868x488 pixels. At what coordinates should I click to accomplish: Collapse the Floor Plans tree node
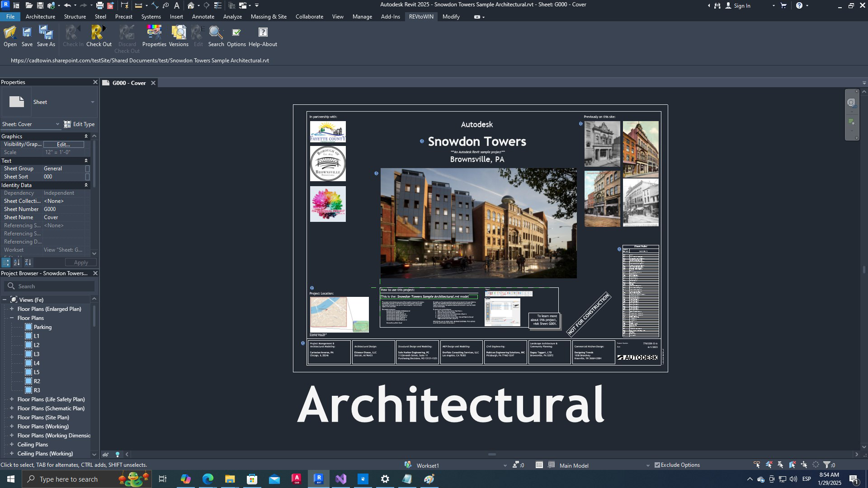point(12,318)
